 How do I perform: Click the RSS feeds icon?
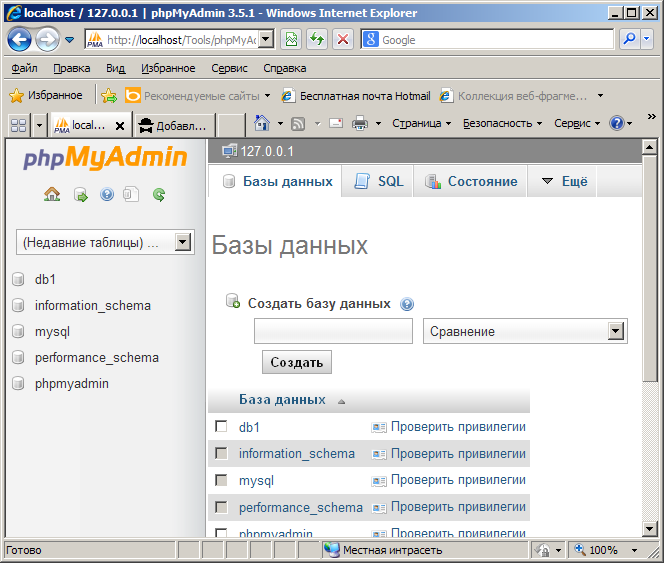[298, 124]
